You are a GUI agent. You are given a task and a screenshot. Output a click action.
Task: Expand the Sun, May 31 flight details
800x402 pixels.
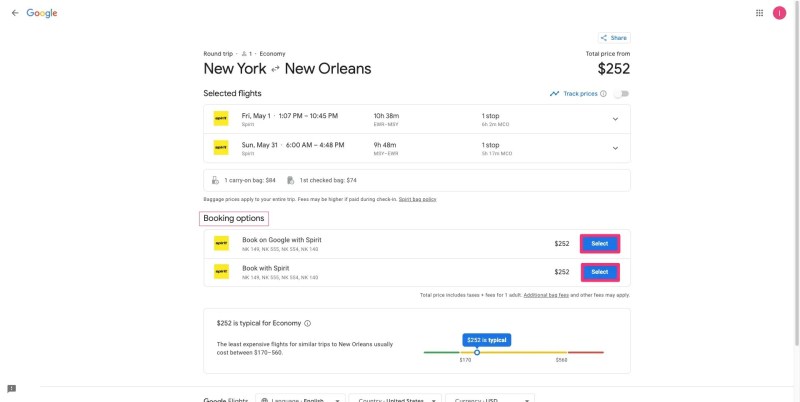point(615,148)
